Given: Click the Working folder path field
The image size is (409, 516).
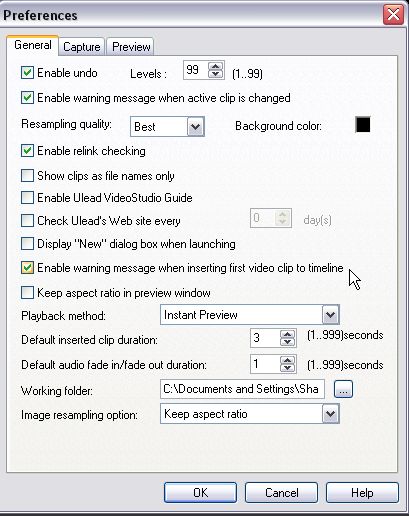Looking at the screenshot, I should point(242,389).
